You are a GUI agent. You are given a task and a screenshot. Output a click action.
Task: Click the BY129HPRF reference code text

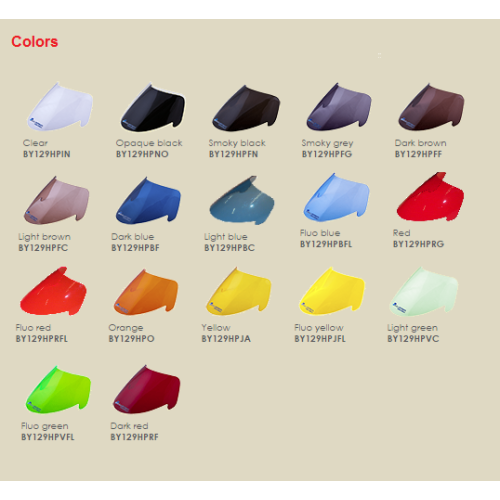(134, 437)
